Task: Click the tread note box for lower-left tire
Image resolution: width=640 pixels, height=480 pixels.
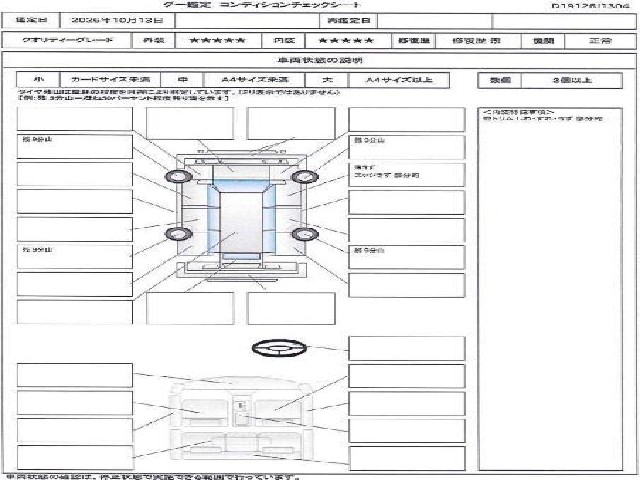Action: tap(75, 257)
